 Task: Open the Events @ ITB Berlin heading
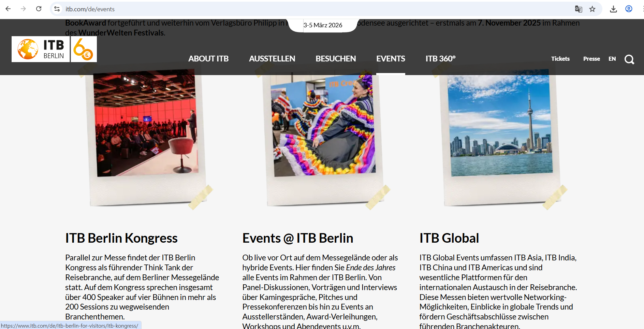pyautogui.click(x=298, y=238)
